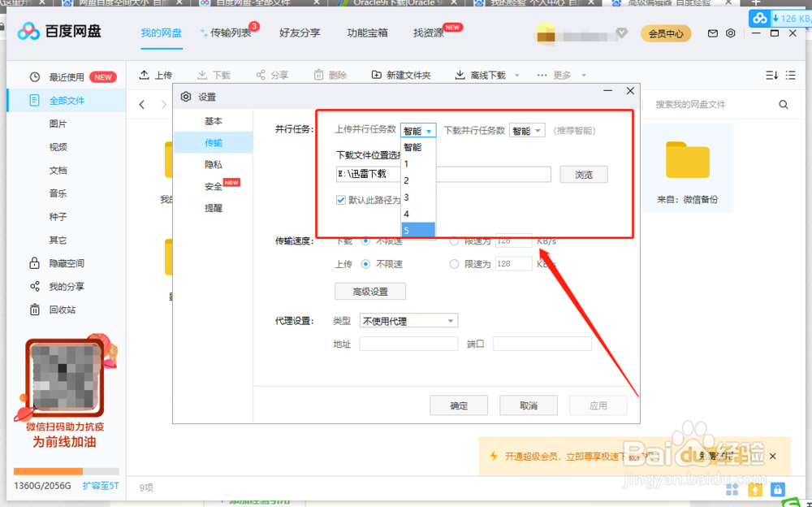The height and width of the screenshot is (507, 812).
Task: Click the new folder icon
Action: coord(377,76)
